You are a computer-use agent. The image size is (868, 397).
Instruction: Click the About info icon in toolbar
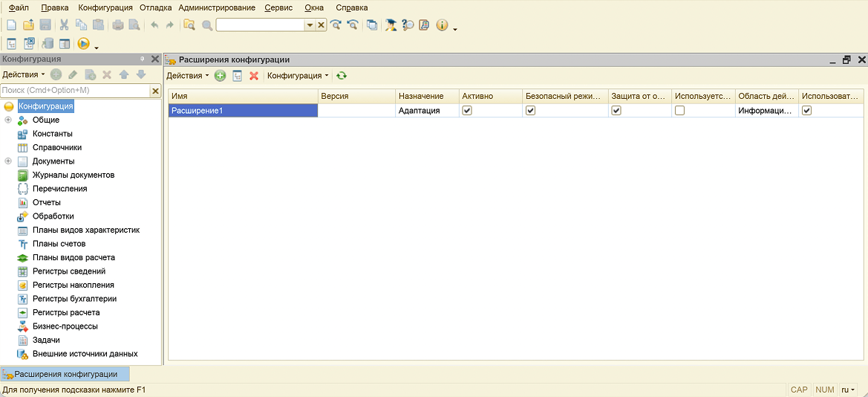click(442, 25)
